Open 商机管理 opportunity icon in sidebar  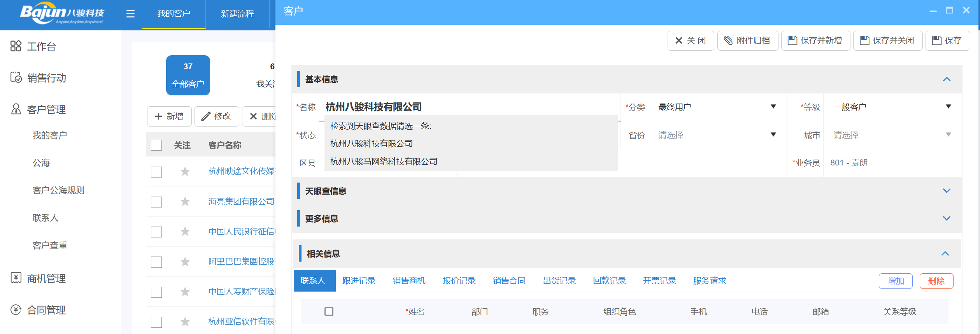[x=16, y=278]
